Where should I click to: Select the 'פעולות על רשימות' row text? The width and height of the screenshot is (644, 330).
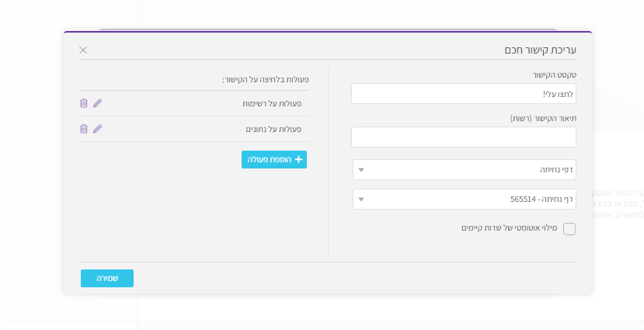click(x=271, y=103)
